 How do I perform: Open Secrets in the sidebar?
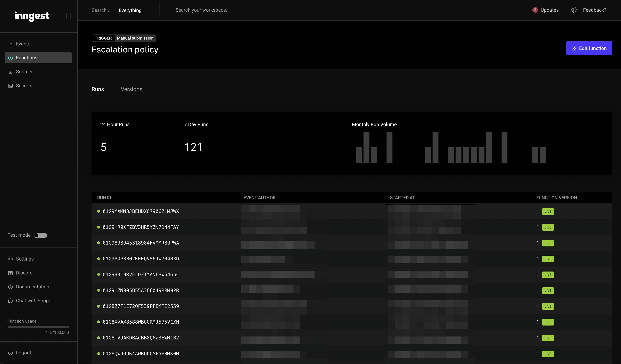coord(38,86)
